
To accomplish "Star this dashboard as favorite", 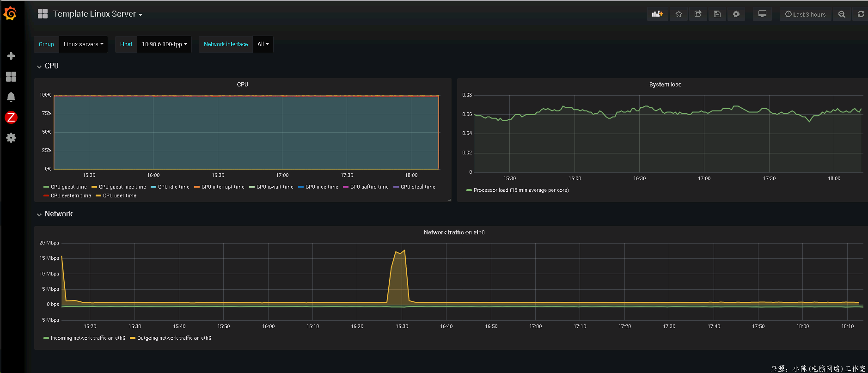I will coord(679,14).
